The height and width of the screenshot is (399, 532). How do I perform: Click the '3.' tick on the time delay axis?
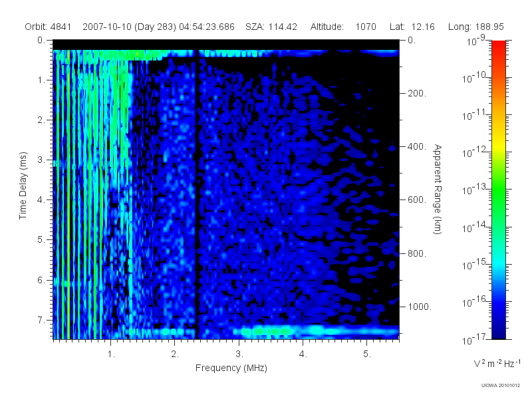point(41,160)
